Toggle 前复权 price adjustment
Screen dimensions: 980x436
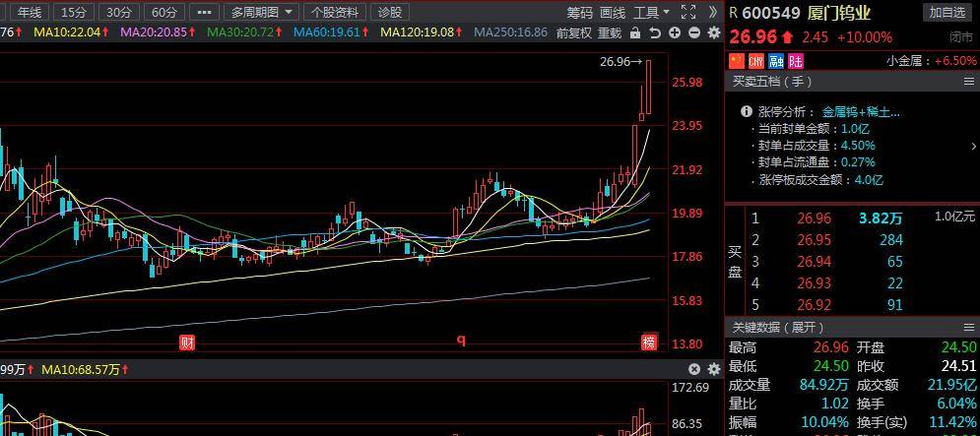click(x=574, y=32)
